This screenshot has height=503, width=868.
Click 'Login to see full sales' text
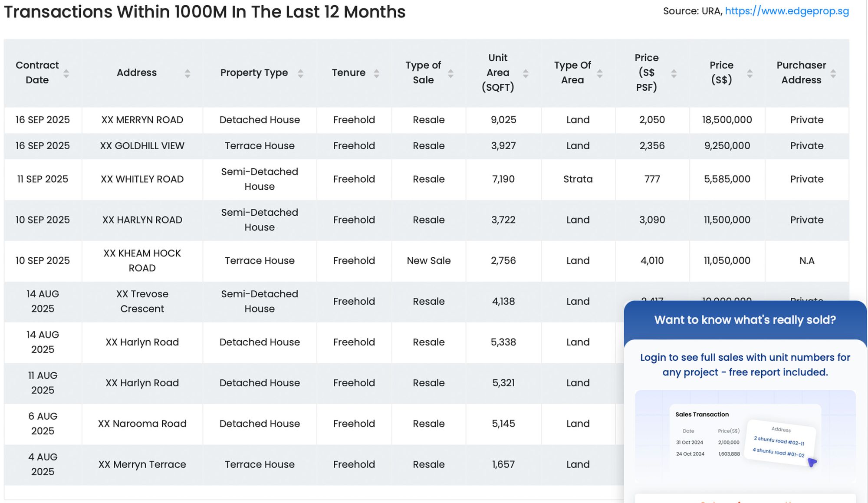pos(745,365)
